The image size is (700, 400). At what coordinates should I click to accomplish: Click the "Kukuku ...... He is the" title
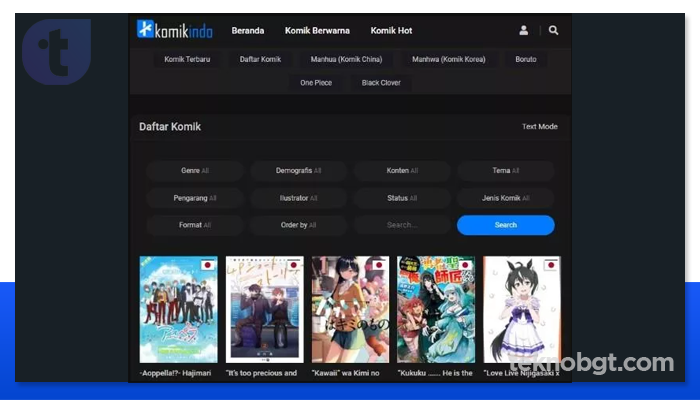point(435,373)
